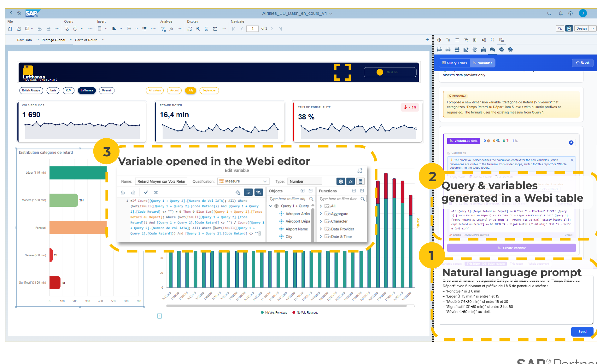Expand the Date & Time functions folder
Screen dimensions: 597x364
pos(321,237)
